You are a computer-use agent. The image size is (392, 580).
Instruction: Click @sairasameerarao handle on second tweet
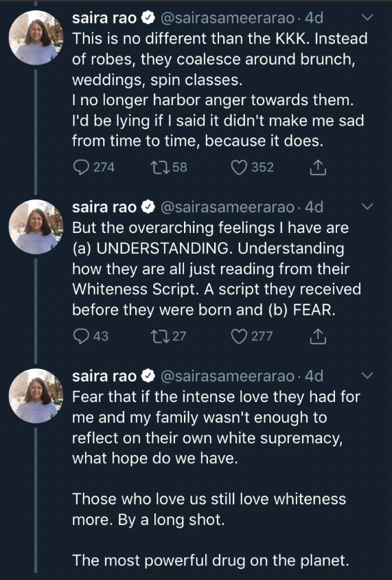[x=228, y=208]
